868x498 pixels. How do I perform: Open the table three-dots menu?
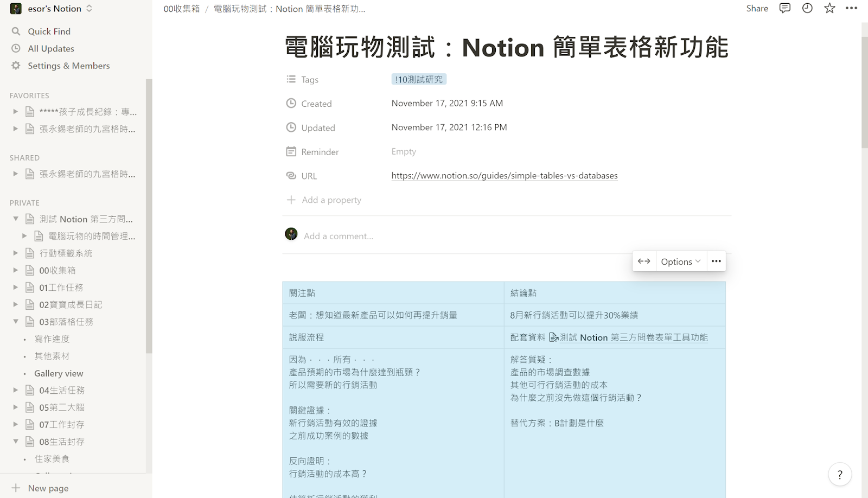(x=716, y=261)
